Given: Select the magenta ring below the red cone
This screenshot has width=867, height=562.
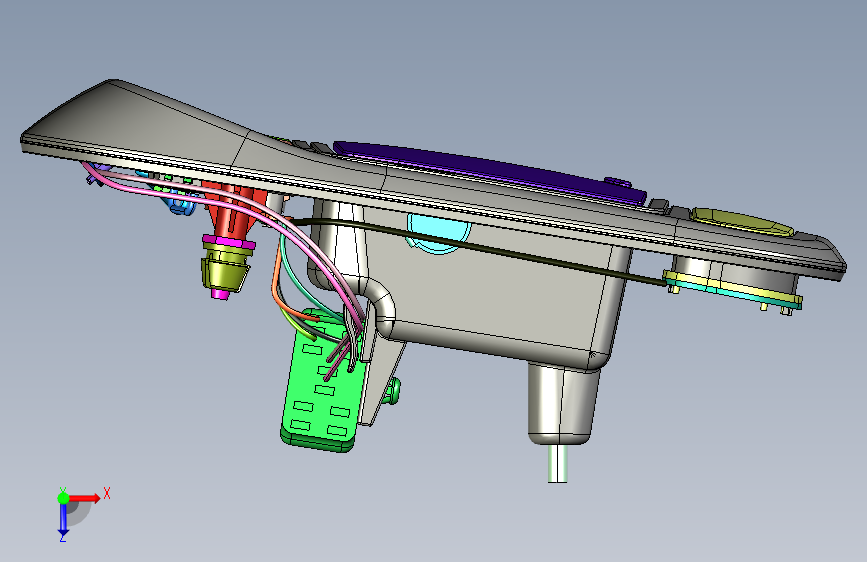Looking at the screenshot, I should click(x=228, y=243).
